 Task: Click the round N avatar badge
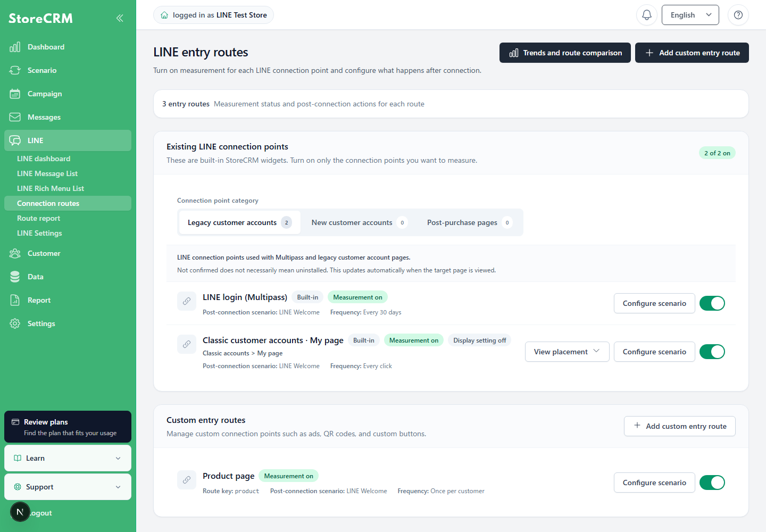click(20, 512)
